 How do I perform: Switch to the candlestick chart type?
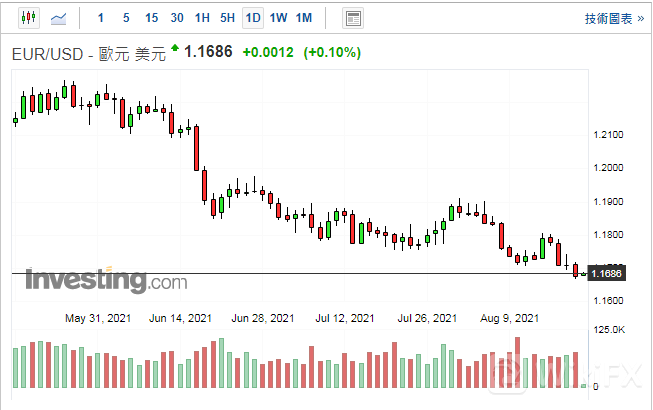click(x=27, y=18)
